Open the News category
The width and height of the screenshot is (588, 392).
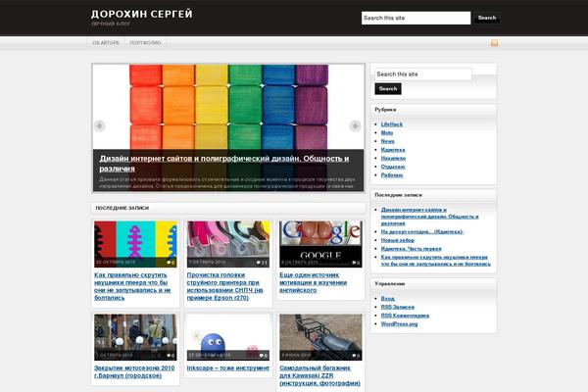(x=388, y=141)
